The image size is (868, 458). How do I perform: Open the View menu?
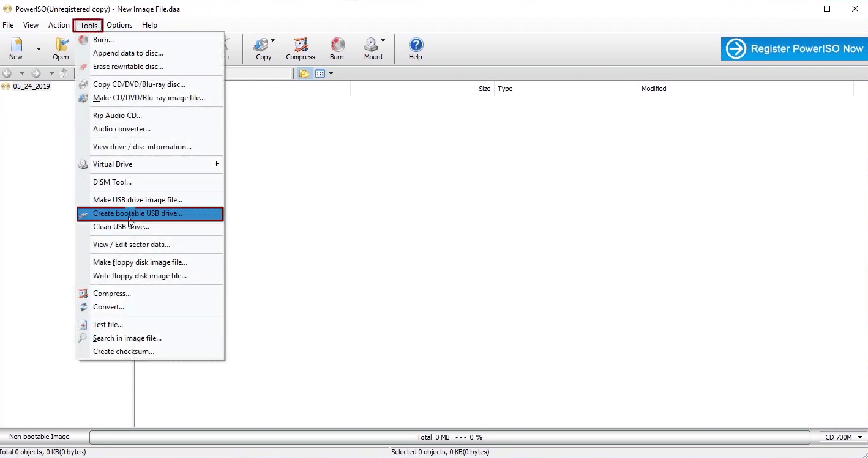pos(31,25)
